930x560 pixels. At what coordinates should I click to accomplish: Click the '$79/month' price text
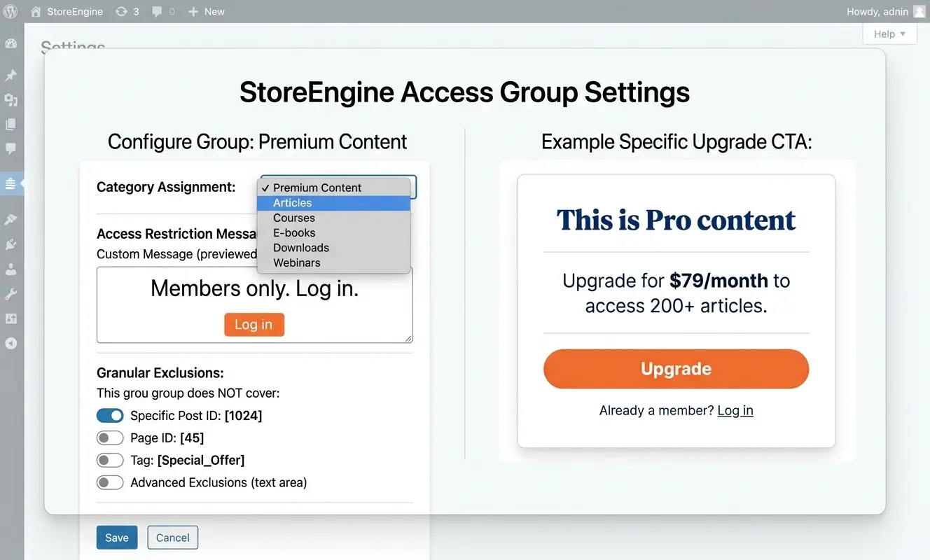[719, 281]
